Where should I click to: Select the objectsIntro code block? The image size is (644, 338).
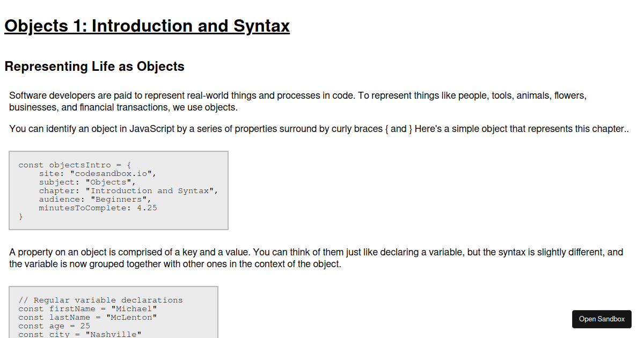[119, 190]
